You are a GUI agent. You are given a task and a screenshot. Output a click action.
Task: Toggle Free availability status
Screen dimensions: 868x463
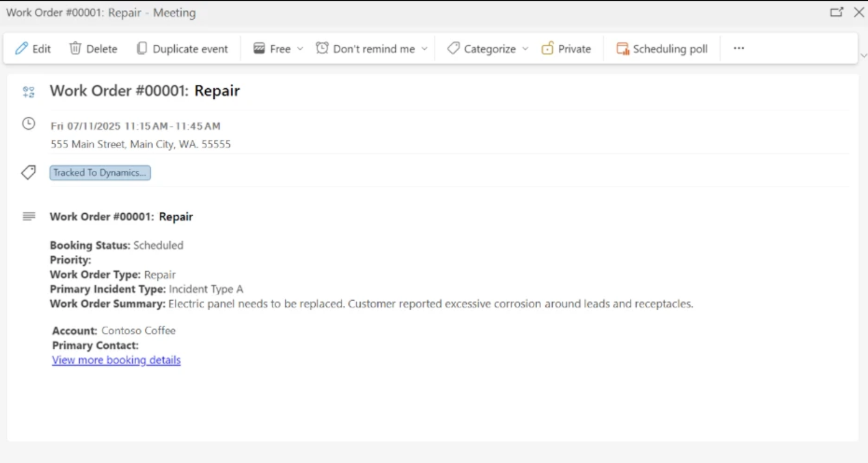coord(274,48)
